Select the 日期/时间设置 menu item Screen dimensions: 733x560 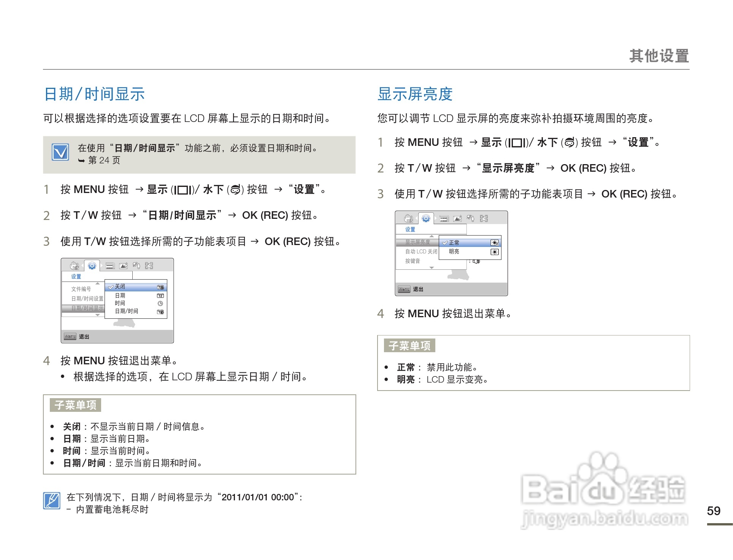coord(87,299)
